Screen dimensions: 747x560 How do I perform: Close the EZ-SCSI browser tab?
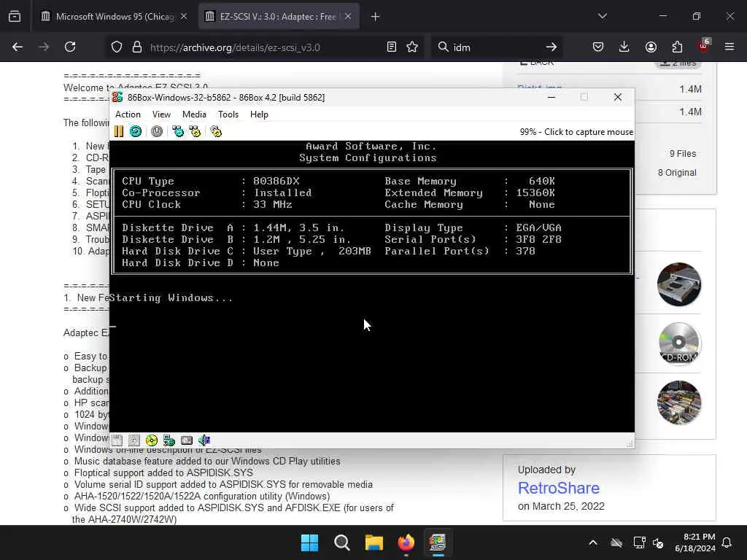pyautogui.click(x=348, y=17)
